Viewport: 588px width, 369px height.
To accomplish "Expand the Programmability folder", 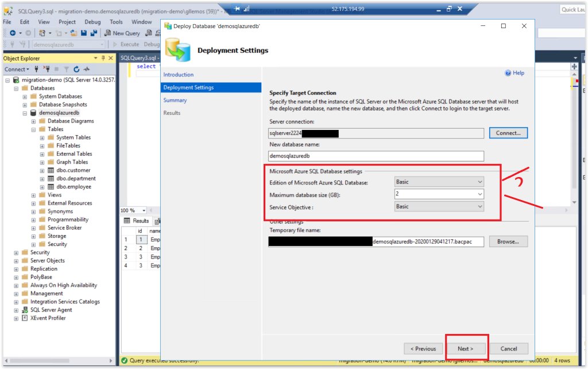I will tap(33, 220).
